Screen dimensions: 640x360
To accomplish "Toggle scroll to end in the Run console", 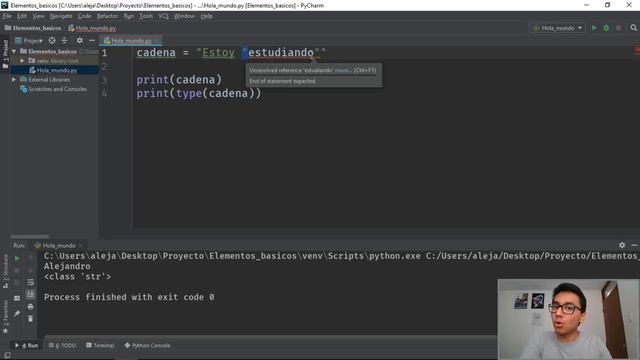I will tap(31, 294).
